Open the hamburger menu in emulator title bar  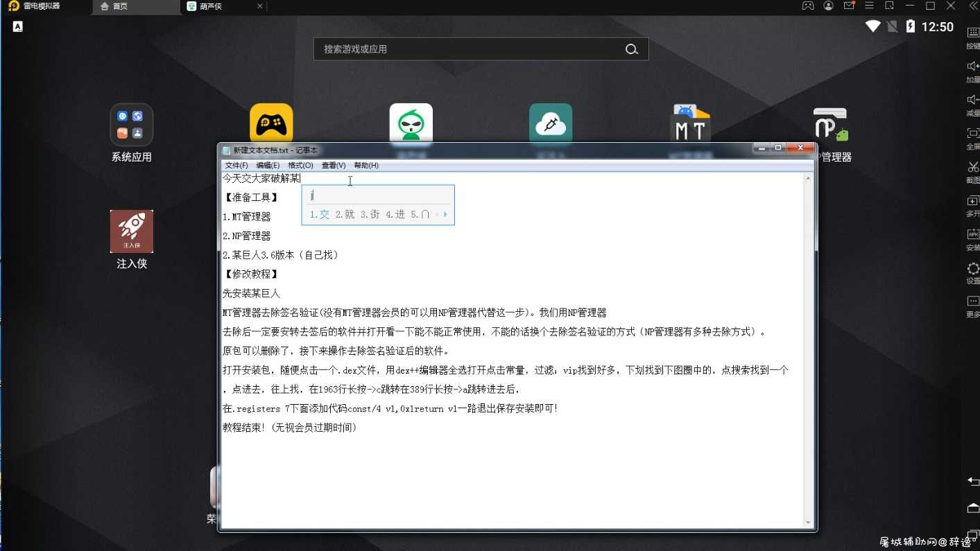click(869, 6)
